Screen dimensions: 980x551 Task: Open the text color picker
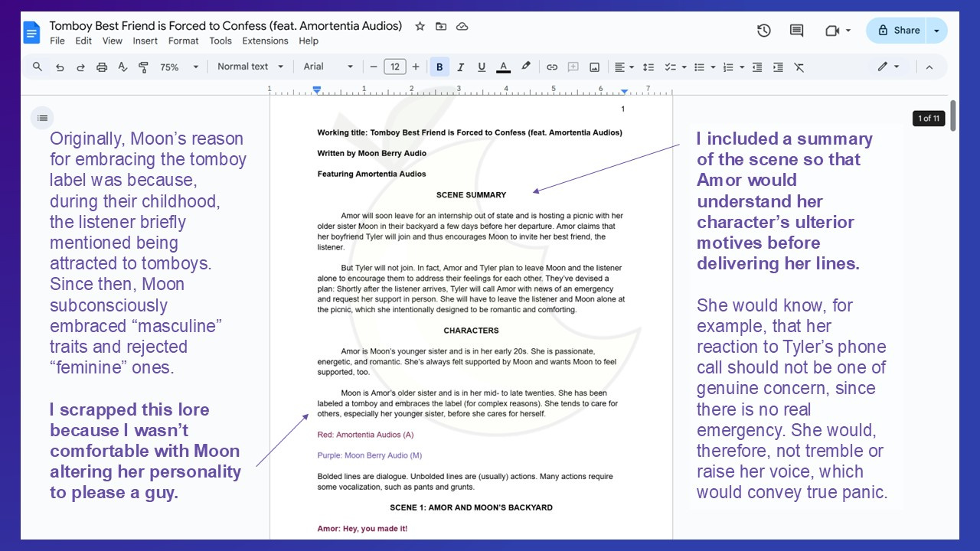pyautogui.click(x=503, y=67)
